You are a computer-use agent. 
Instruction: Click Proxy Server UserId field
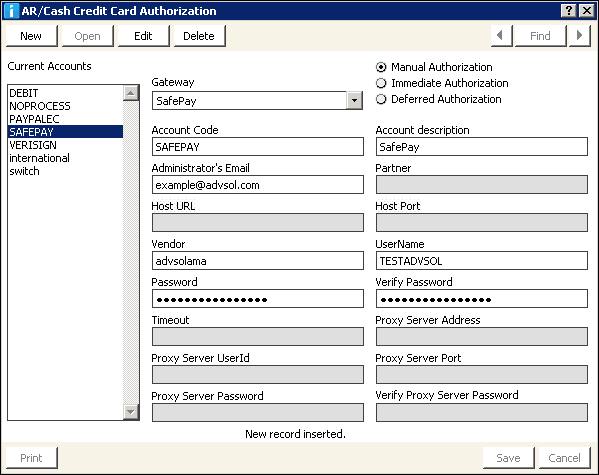point(258,374)
